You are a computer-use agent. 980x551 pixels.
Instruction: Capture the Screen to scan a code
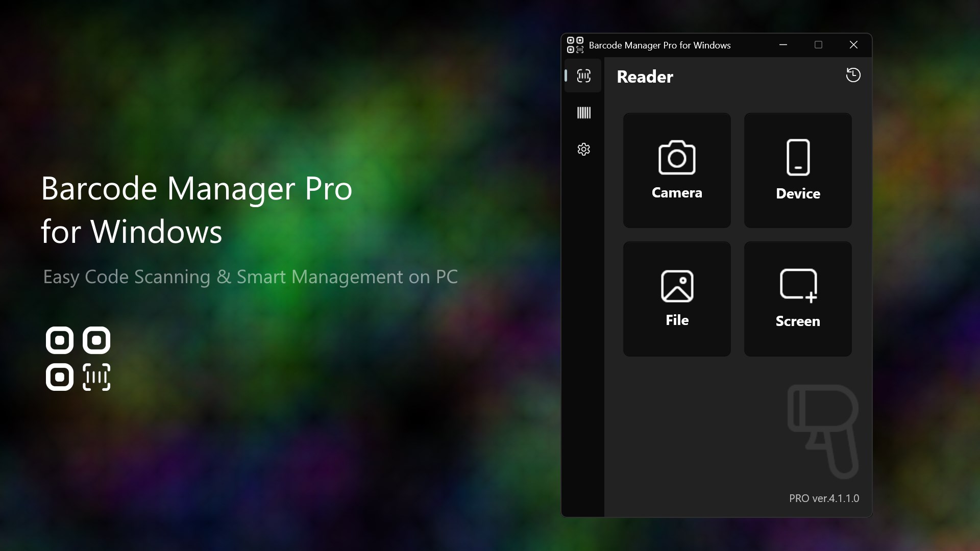pyautogui.click(x=797, y=298)
